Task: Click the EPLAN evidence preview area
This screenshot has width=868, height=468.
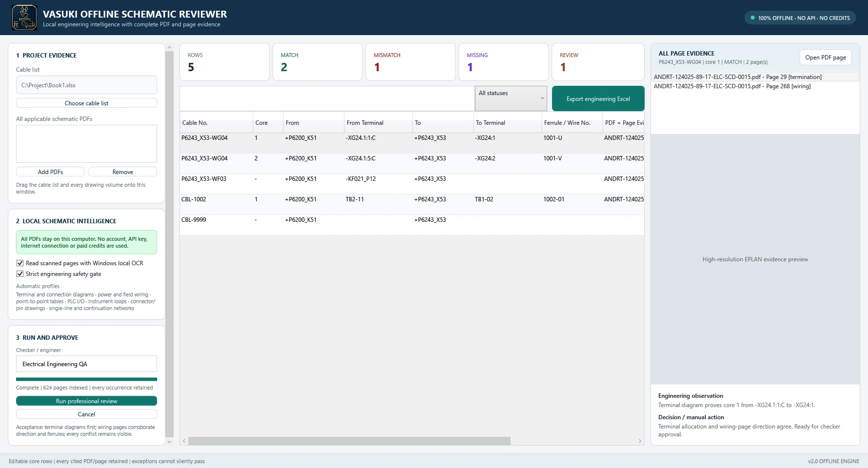Action: [755, 259]
